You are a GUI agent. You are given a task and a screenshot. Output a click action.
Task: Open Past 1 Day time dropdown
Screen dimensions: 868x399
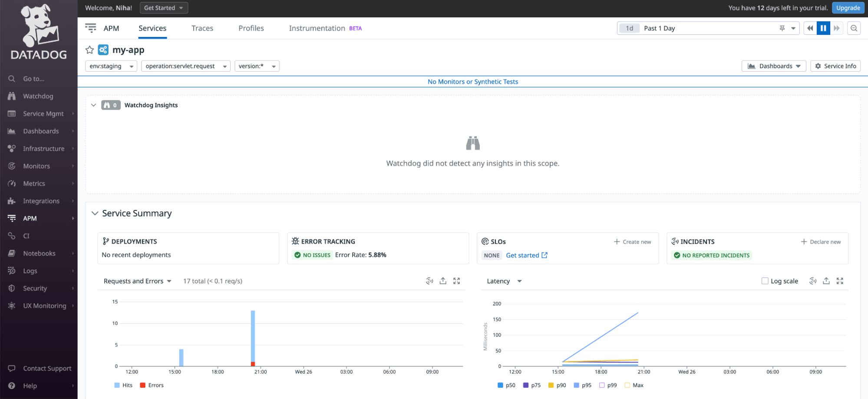(793, 28)
